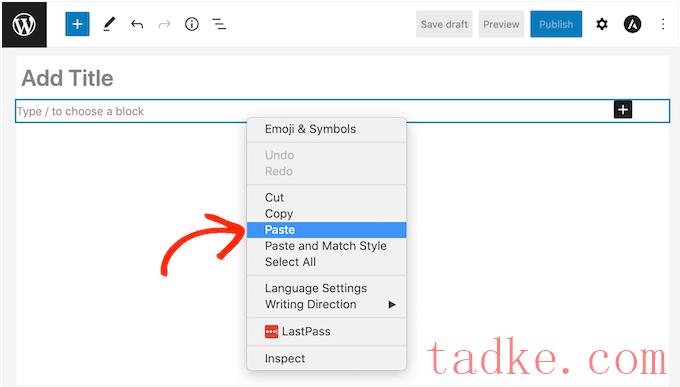The width and height of the screenshot is (680, 387).
Task: Click the black add block button
Action: [623, 109]
